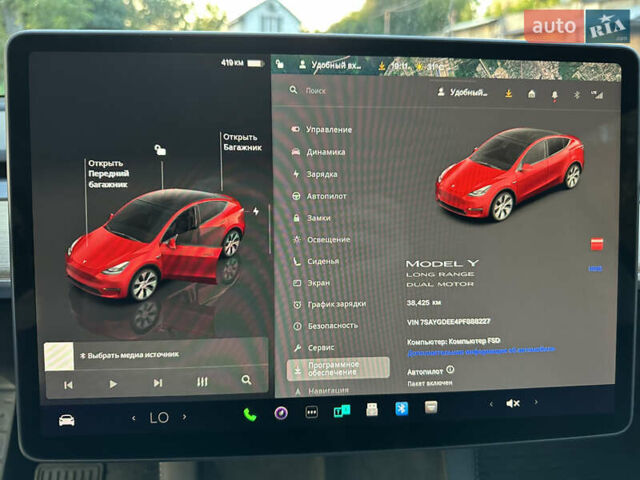Tap Открыть Багажник
Screen dimensions: 640x480
[242, 142]
